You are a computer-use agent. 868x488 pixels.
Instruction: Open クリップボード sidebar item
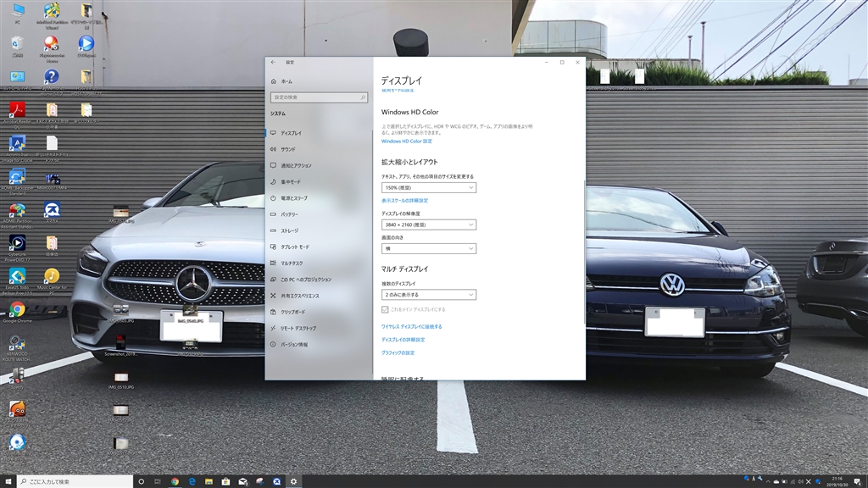(319, 312)
